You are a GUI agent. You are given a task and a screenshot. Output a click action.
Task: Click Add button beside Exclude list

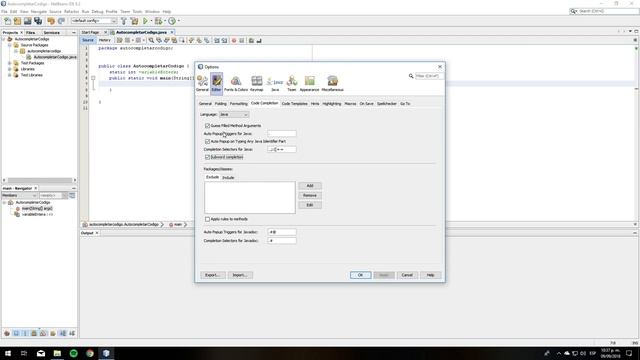[310, 186]
